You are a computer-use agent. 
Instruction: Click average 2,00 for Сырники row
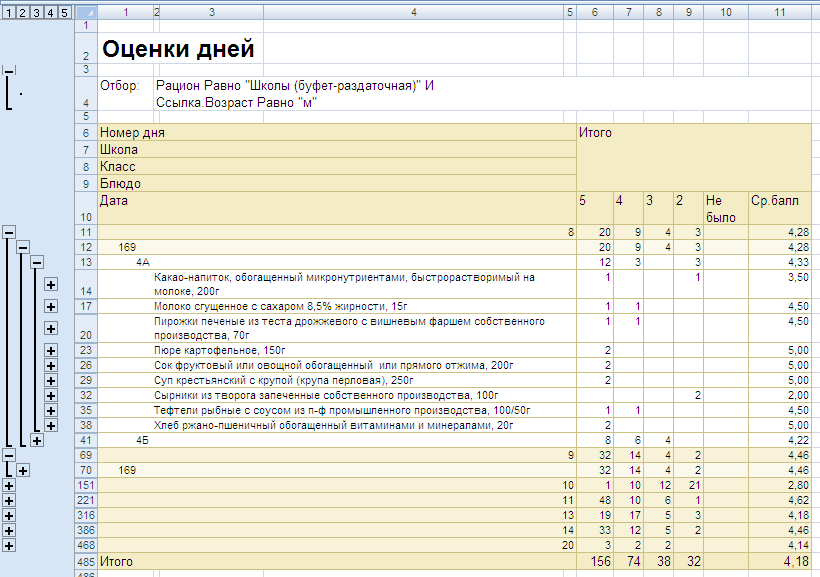coord(780,395)
